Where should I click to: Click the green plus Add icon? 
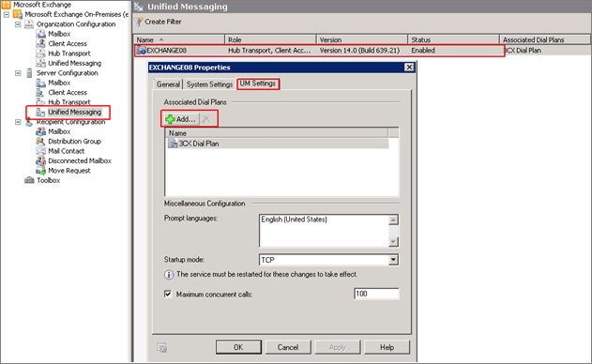coord(170,119)
